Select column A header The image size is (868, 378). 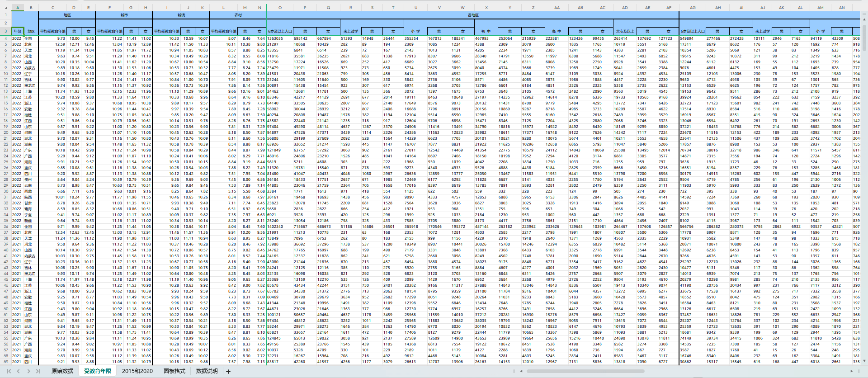pos(17,8)
